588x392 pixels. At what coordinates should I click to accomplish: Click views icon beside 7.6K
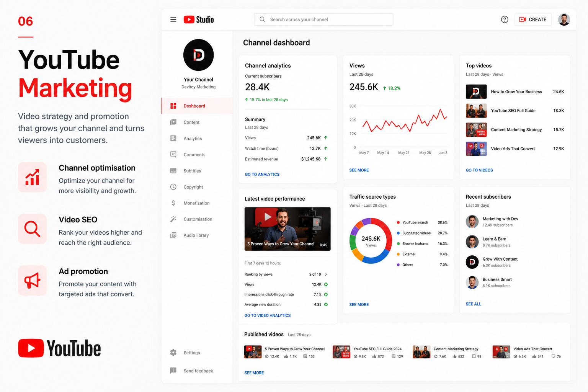(436, 356)
